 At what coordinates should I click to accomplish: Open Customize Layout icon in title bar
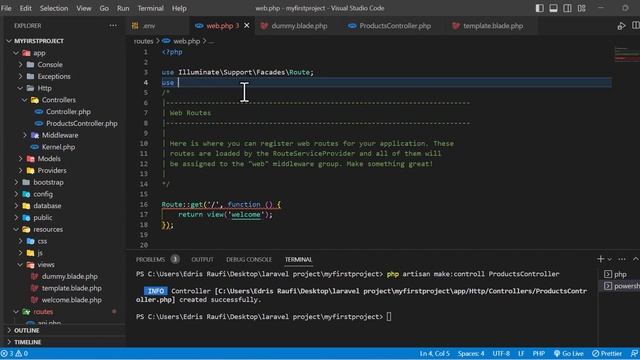pos(582,8)
